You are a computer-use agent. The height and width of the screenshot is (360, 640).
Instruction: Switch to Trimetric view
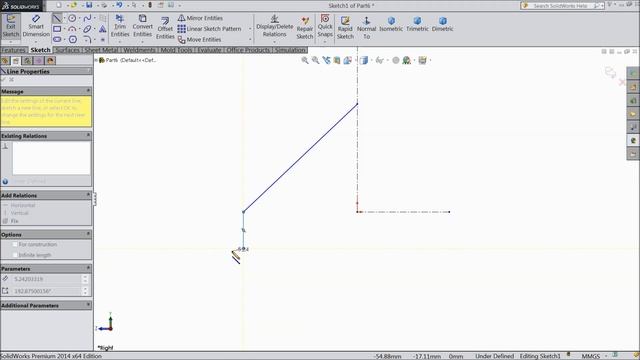(x=417, y=24)
